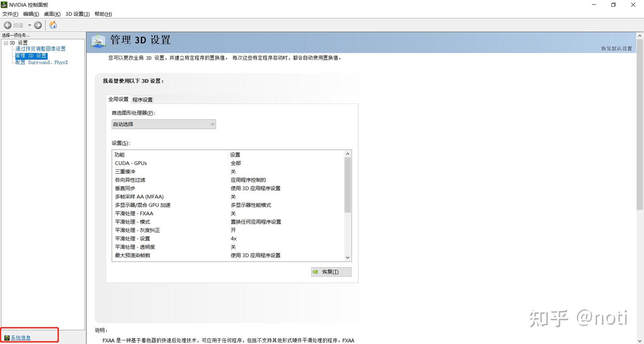The image size is (644, 344).
Task: Select the 多显示器/混合 GPU 加速 row
Action: click(x=228, y=205)
